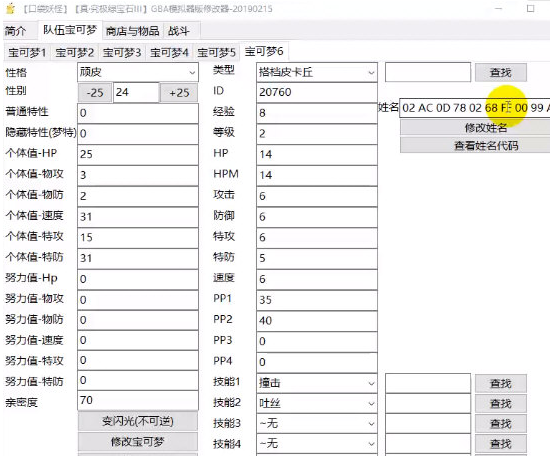
Task: Switch to the 战斗 tab
Action: [x=179, y=31]
